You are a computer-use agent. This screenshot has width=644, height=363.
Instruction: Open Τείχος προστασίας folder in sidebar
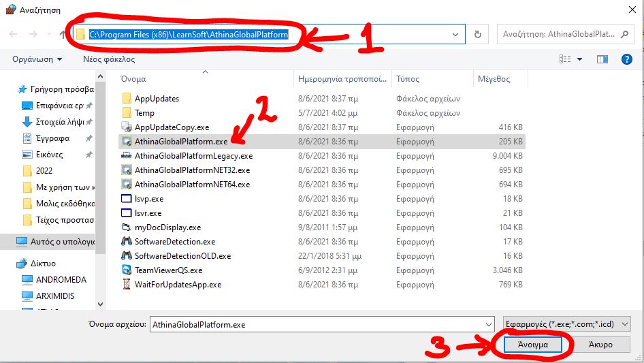59,220
